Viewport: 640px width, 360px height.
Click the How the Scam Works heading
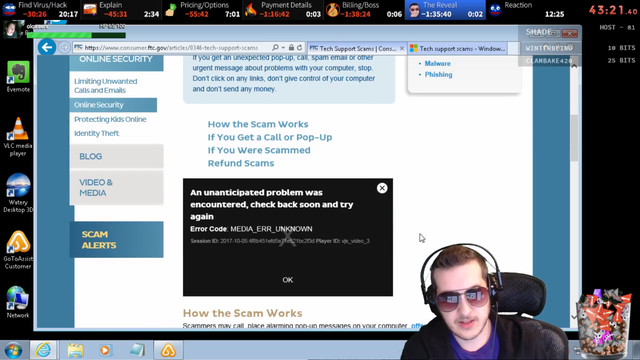coord(242,313)
